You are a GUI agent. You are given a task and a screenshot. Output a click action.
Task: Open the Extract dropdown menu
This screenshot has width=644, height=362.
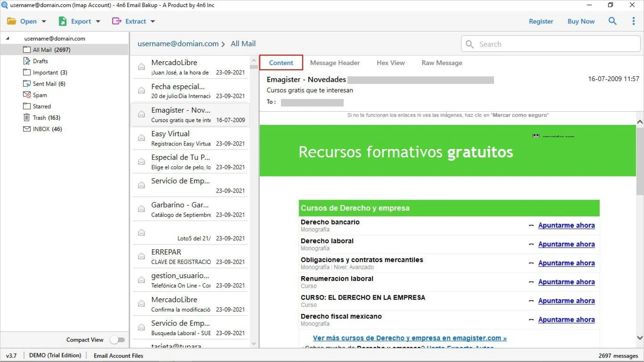(x=153, y=21)
